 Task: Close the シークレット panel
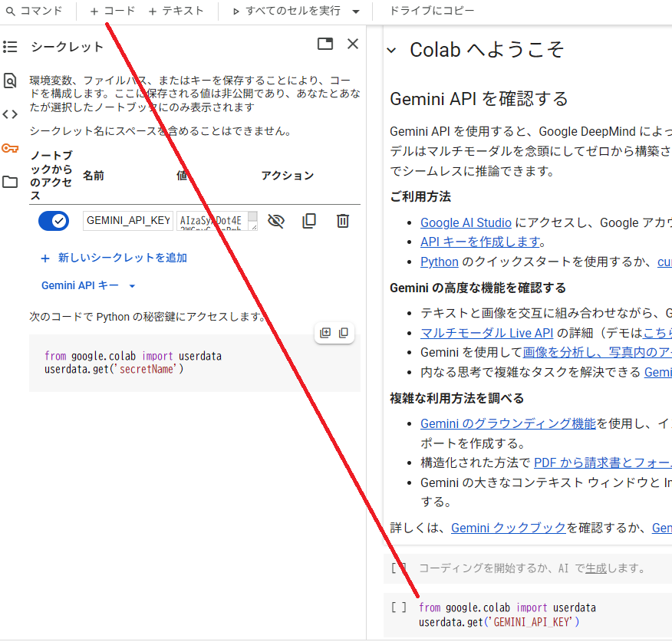353,44
